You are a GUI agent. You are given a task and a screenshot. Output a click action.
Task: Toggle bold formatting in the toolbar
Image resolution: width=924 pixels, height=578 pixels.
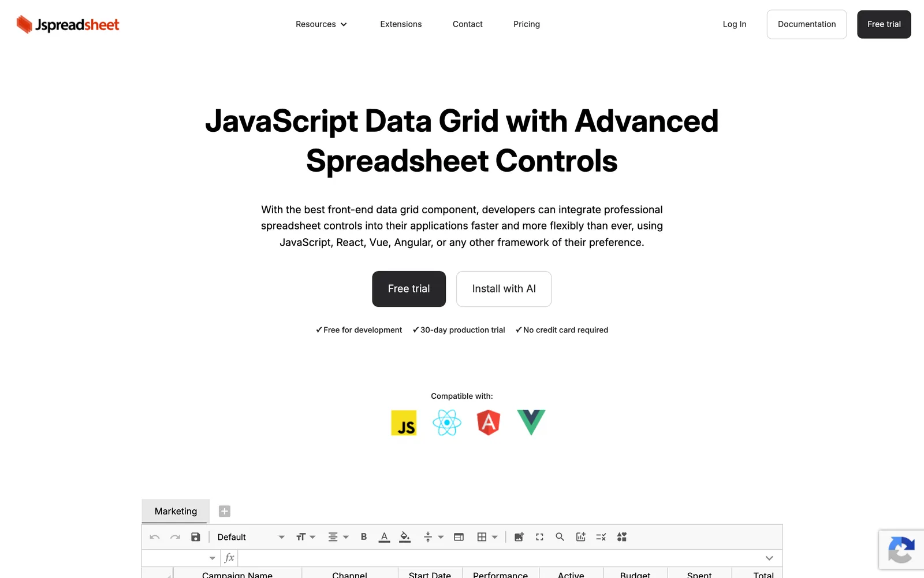[x=364, y=537]
